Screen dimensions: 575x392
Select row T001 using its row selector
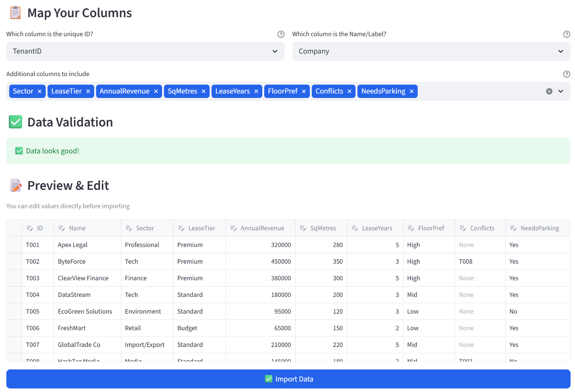tap(14, 245)
